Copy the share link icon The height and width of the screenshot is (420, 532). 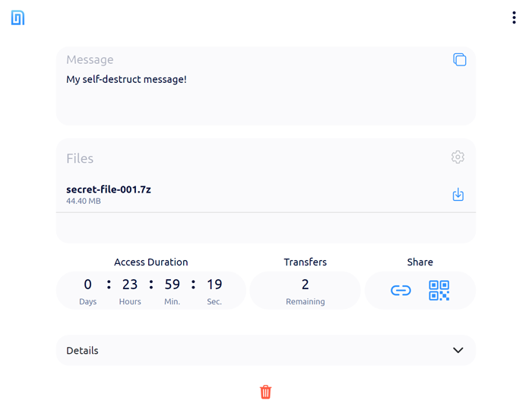point(401,291)
